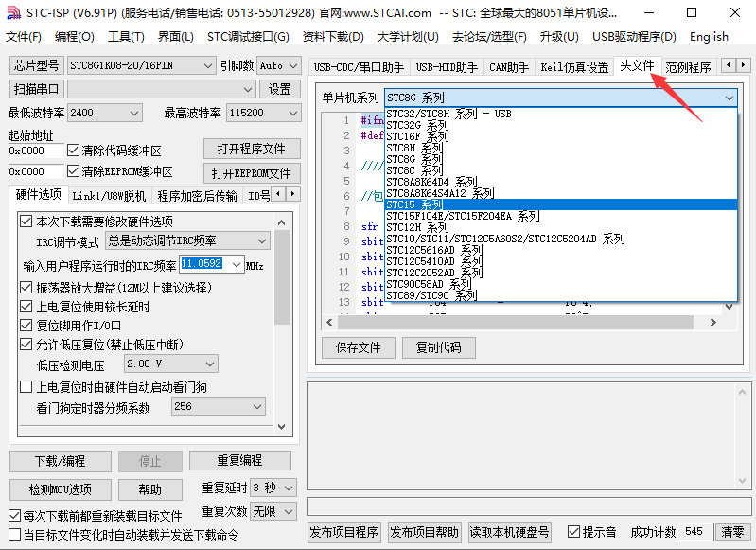Screen dimensions: 756x550
Task: Open STC调试接口(G) menu
Action: (248, 37)
